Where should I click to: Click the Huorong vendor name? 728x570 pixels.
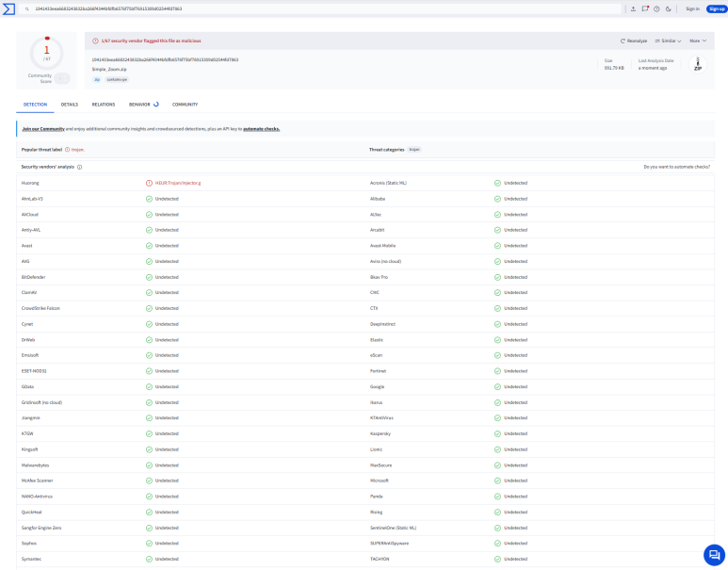tap(30, 183)
